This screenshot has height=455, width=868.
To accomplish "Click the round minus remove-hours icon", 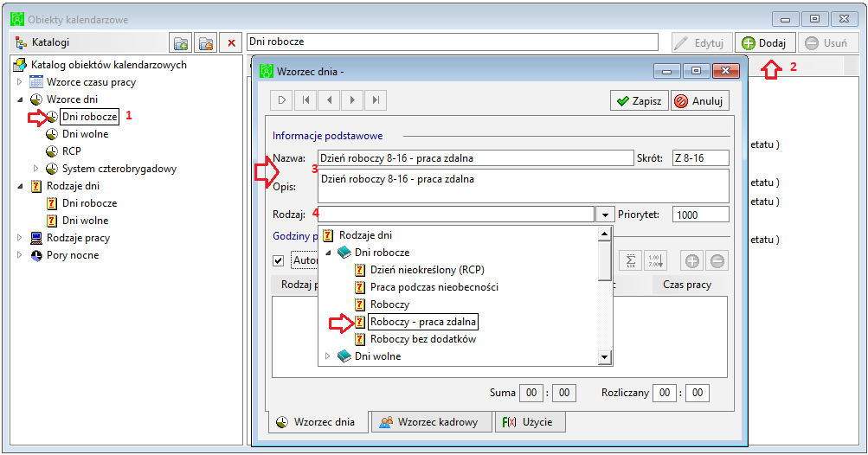I will 717,260.
